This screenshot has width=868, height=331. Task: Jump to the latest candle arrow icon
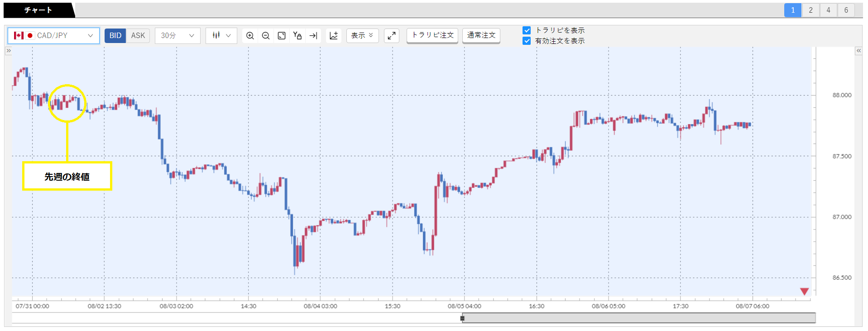pyautogui.click(x=313, y=35)
